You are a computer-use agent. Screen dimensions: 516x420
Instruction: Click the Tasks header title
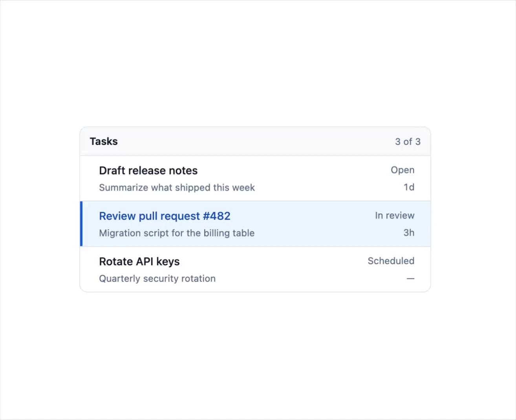coord(104,141)
